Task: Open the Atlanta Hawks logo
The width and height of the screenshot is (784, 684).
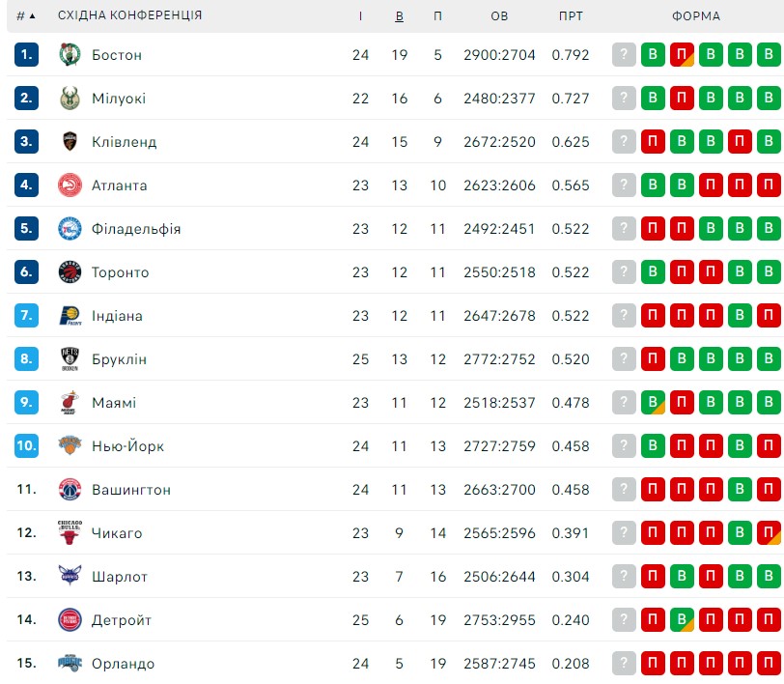Action: click(x=70, y=185)
